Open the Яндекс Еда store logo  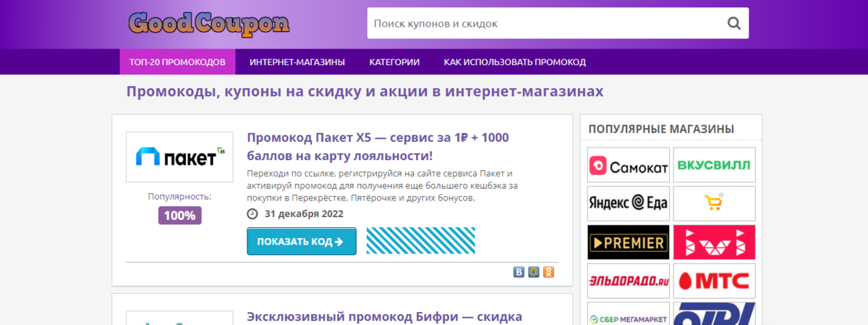628,203
